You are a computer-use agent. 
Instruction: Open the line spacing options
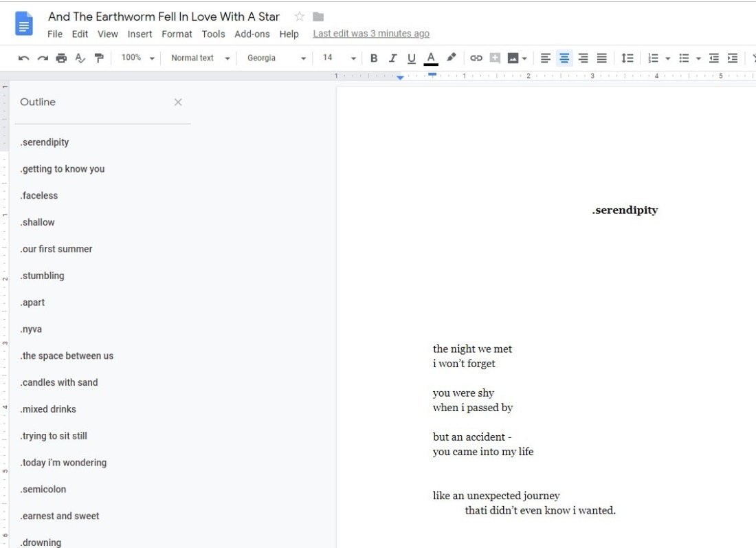click(x=627, y=58)
